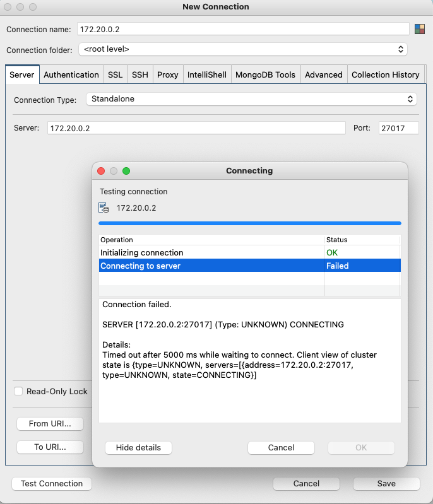
Task: Click the Hide details button
Action: (x=138, y=447)
